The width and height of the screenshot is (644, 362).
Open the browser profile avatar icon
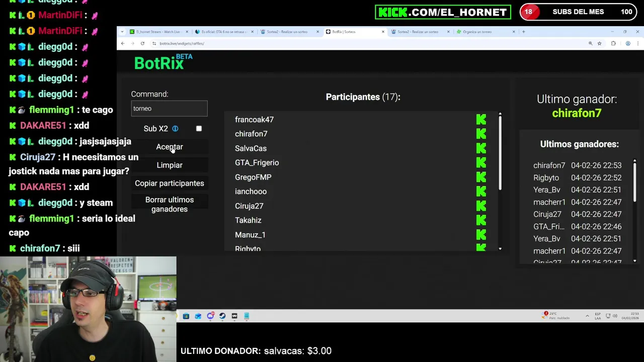point(628,44)
